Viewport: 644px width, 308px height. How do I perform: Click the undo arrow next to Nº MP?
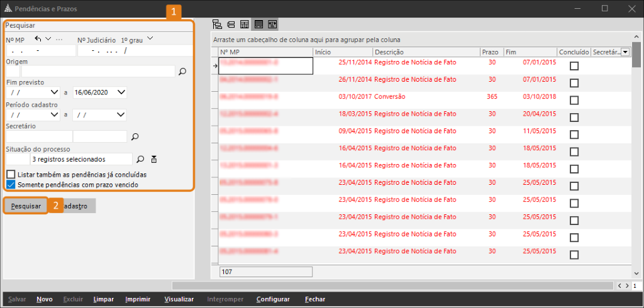38,39
